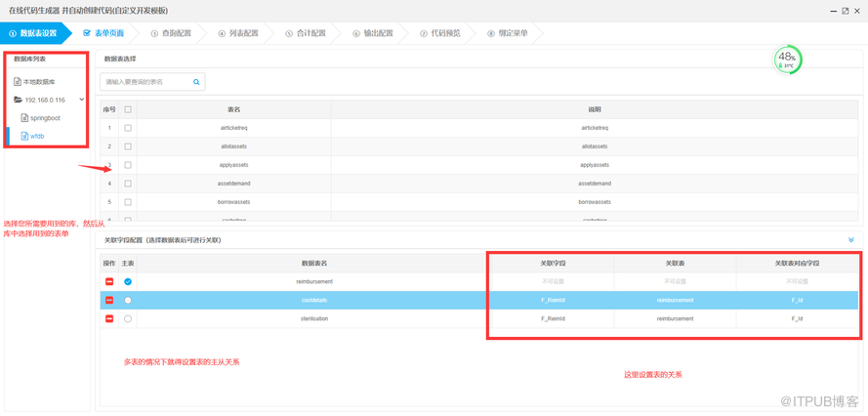Image resolution: width=868 pixels, height=416 pixels.
Task: Click the table name search input field
Action: pos(145,83)
